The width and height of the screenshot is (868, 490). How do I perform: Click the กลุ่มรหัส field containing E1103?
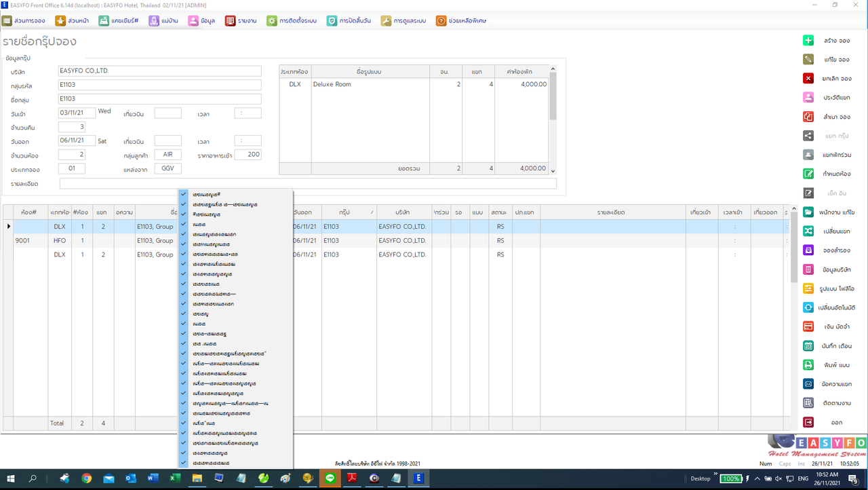[160, 86]
